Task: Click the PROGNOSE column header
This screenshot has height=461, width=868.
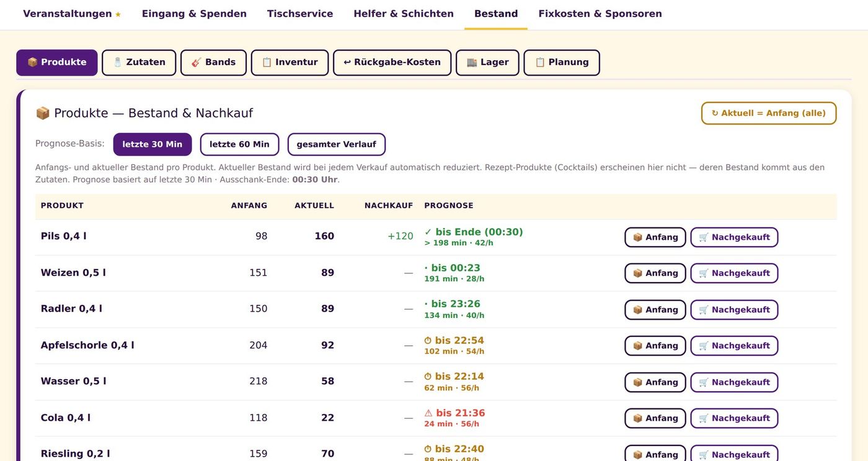Action: (449, 206)
